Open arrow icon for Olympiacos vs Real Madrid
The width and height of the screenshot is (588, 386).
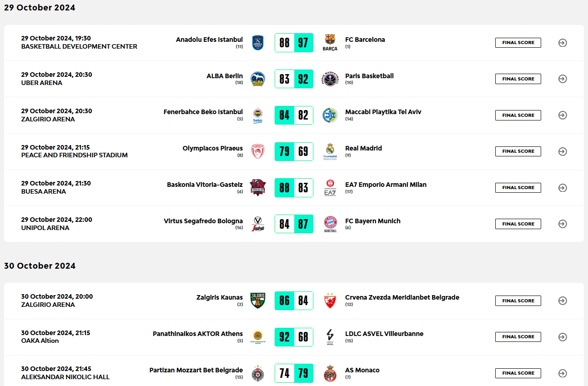(x=563, y=151)
